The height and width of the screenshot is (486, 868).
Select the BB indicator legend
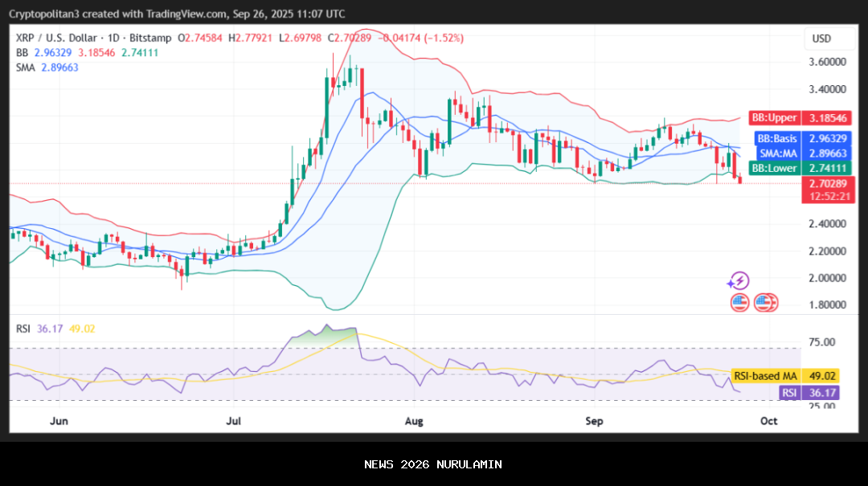23,52
